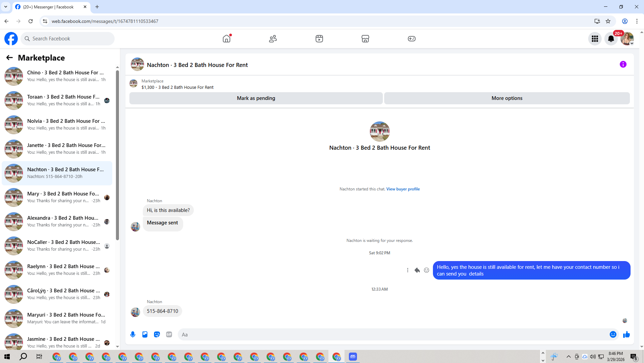Go back from Marketplace inbox
Viewport: 644px width, 363px height.
(x=9, y=58)
